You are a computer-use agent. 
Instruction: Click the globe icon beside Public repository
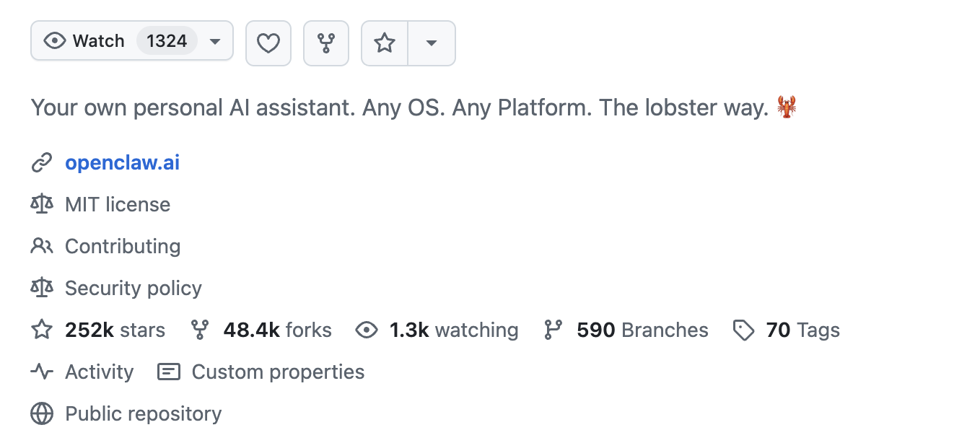(42, 413)
